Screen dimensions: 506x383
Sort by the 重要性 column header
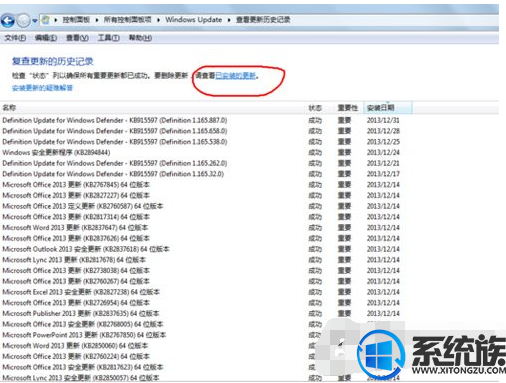coord(348,108)
